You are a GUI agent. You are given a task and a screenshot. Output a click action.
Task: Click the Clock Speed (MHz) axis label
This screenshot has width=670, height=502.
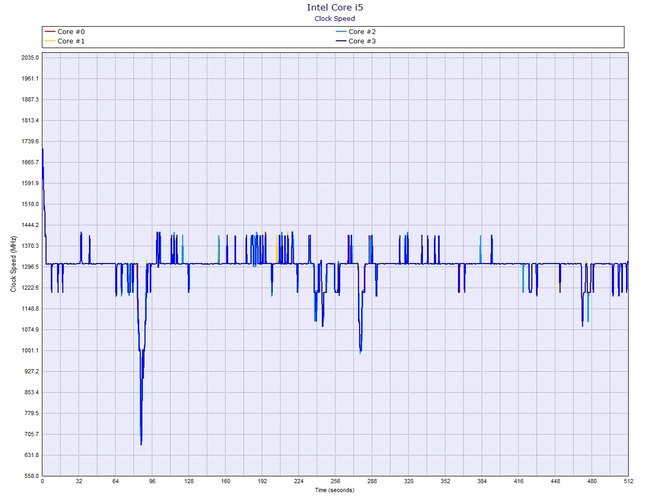click(13, 264)
